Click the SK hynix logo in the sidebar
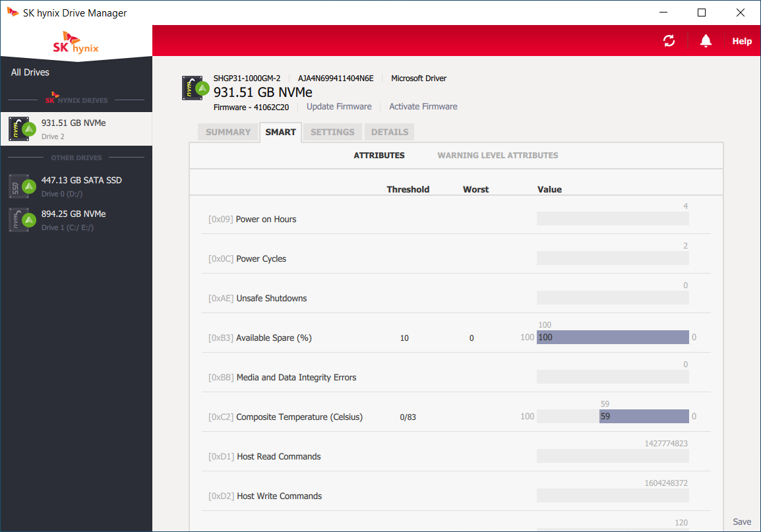The image size is (761, 532). pos(76,43)
